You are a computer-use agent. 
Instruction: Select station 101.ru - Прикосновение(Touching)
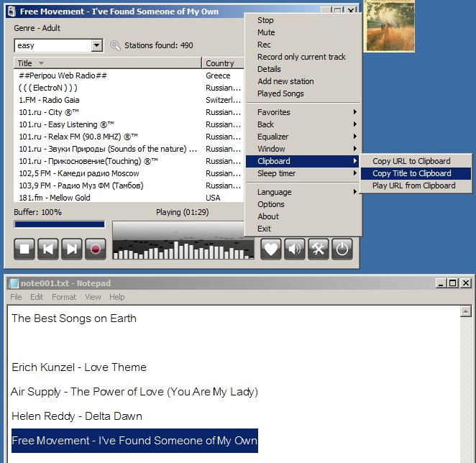[x=129, y=161]
